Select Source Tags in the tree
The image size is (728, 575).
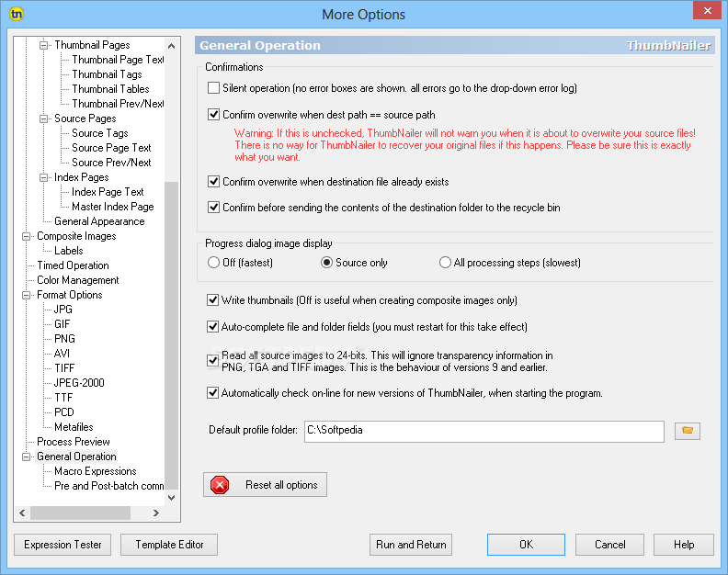(100, 133)
